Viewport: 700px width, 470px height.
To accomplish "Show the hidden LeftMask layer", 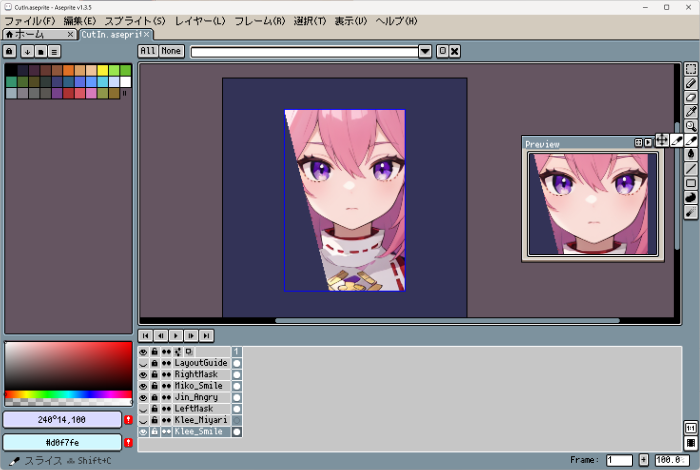I will tap(143, 409).
